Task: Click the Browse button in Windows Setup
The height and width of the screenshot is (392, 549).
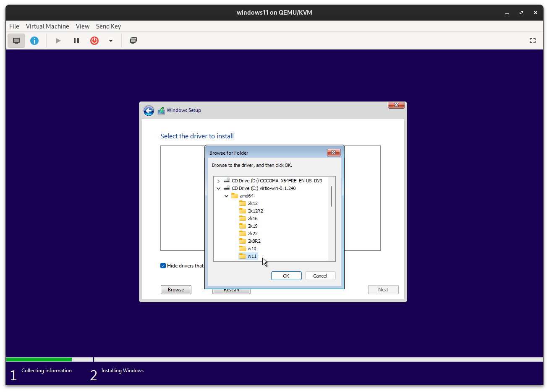Action: pos(176,290)
